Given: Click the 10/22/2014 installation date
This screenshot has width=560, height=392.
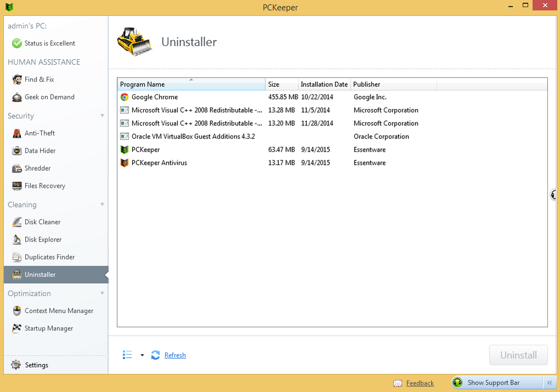Looking at the screenshot, I should pyautogui.click(x=317, y=97).
